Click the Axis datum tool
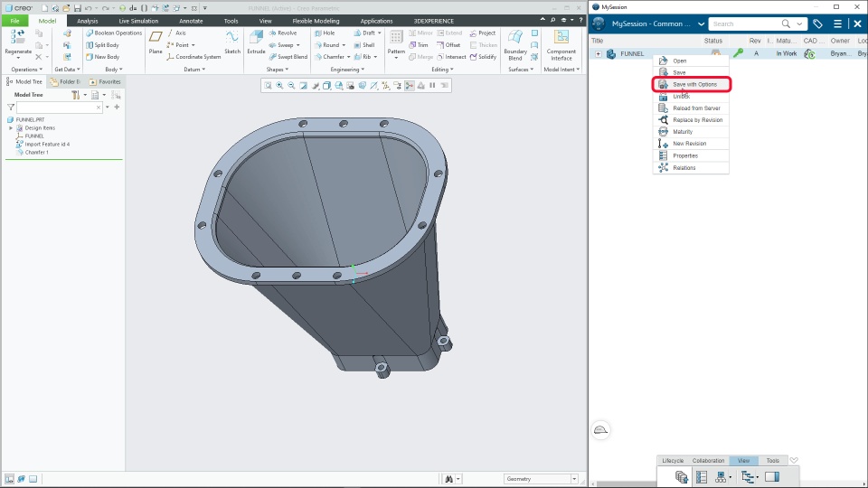Viewport: 868px width, 488px height. (x=176, y=33)
